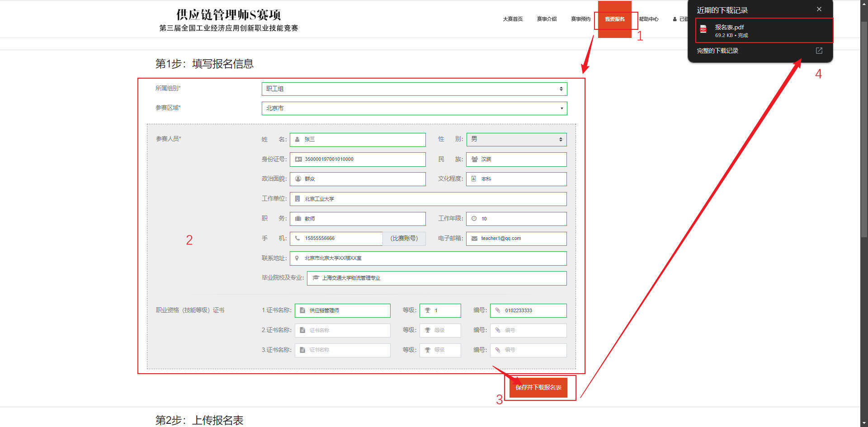Open the 大赛首页 menu item

tap(513, 19)
